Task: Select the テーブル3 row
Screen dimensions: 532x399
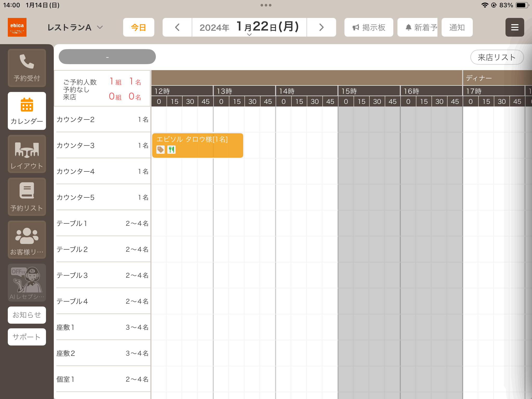Action: pos(102,275)
